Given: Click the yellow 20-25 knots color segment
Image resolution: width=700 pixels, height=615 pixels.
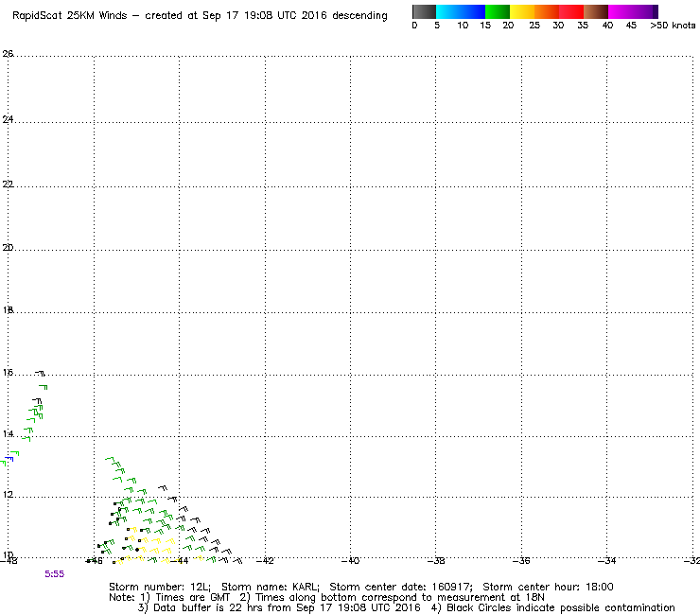Looking at the screenshot, I should click(522, 11).
